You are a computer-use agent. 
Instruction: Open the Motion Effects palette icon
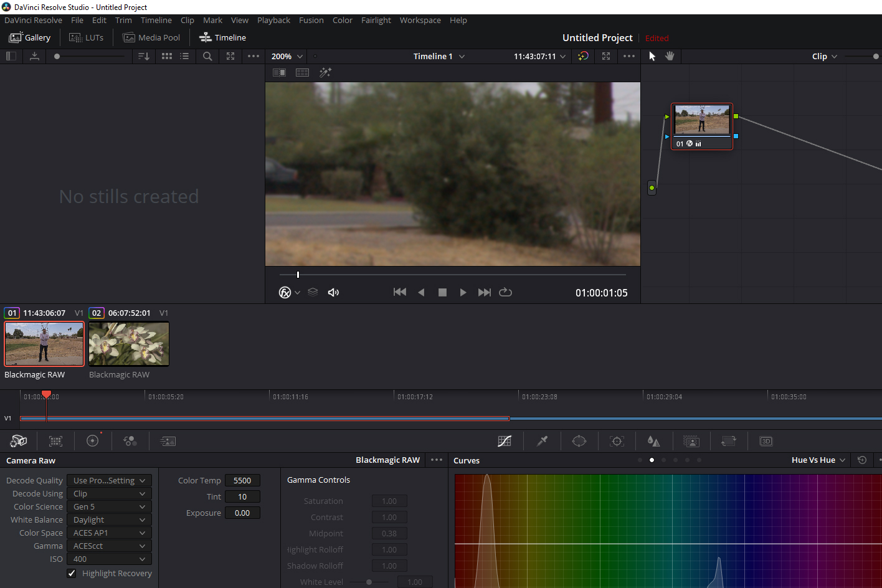[x=168, y=441]
